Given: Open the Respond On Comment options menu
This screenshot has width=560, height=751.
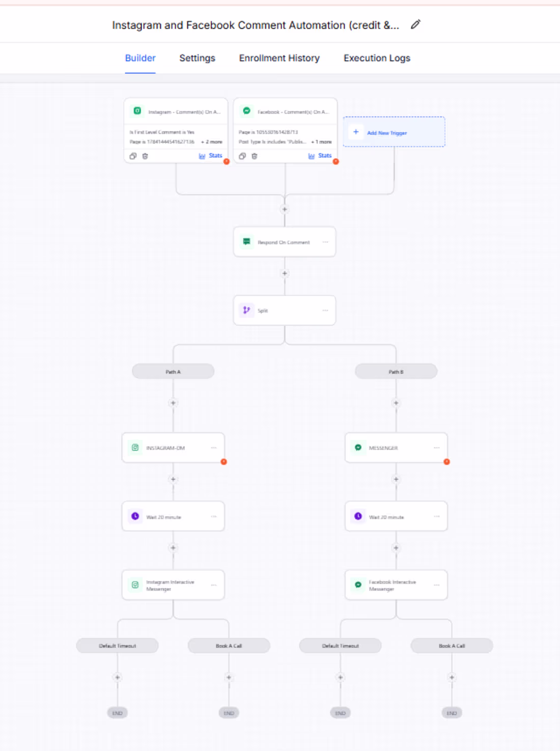Looking at the screenshot, I should [x=325, y=242].
